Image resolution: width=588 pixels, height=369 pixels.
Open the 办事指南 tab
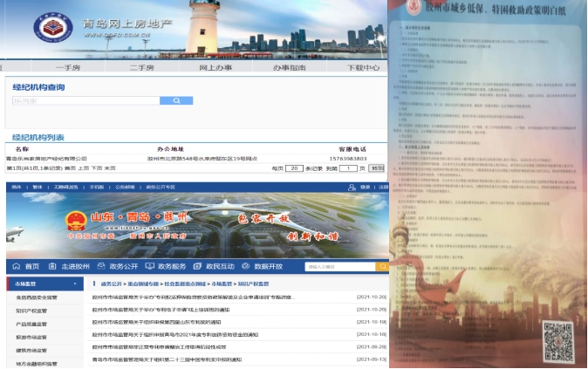tap(289, 67)
